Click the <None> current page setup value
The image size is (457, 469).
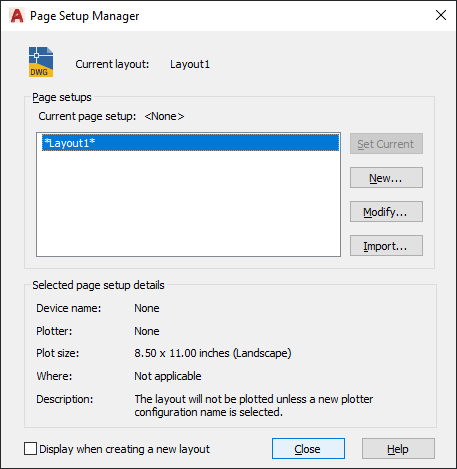(x=164, y=116)
